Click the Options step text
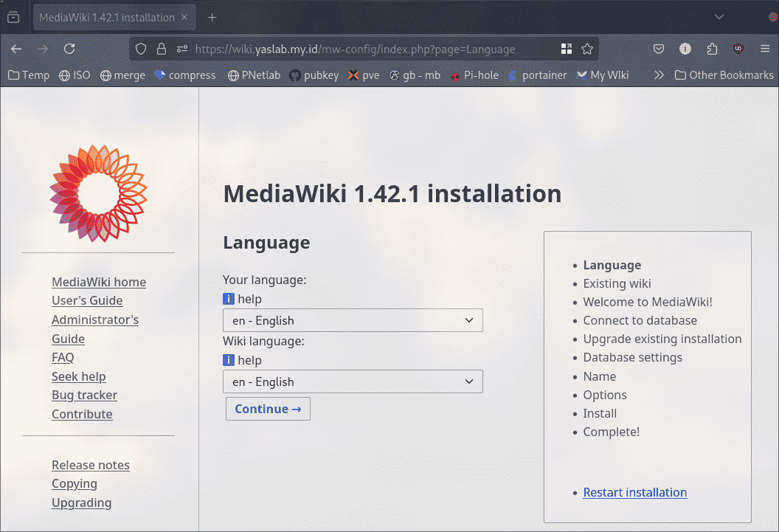Viewport: 779px width, 532px height. coord(605,395)
